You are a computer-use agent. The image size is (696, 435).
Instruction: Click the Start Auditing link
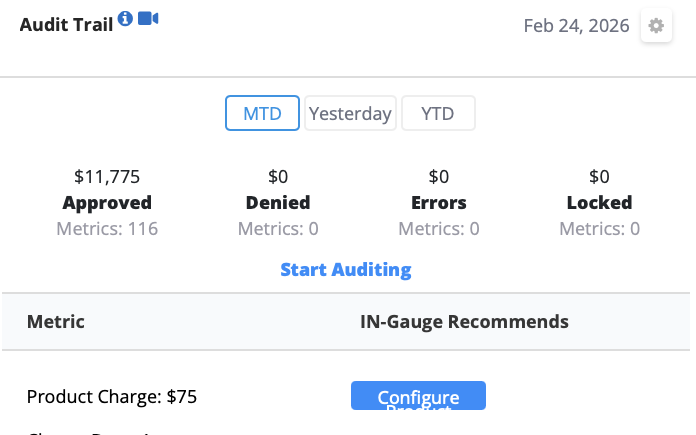coord(346,269)
